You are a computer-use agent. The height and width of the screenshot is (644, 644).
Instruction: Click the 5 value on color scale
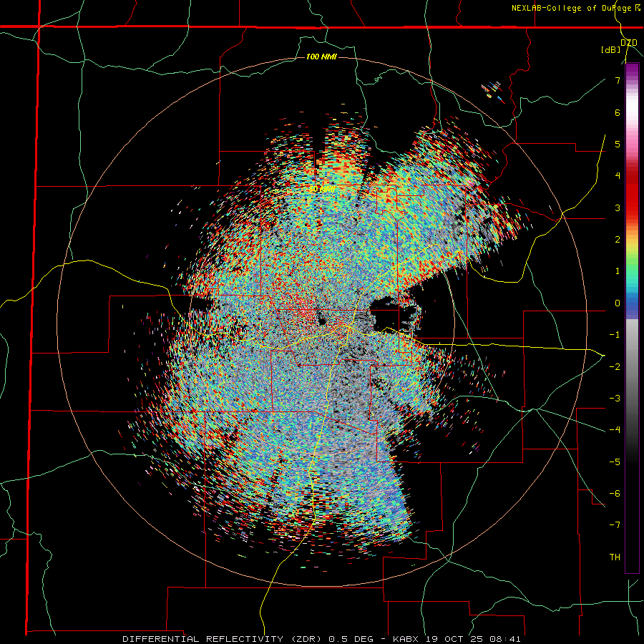click(x=618, y=144)
